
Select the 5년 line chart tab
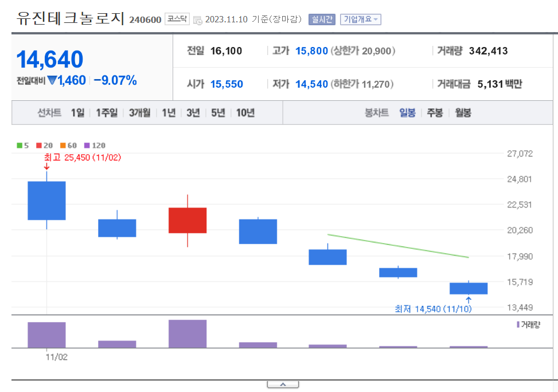(x=218, y=113)
